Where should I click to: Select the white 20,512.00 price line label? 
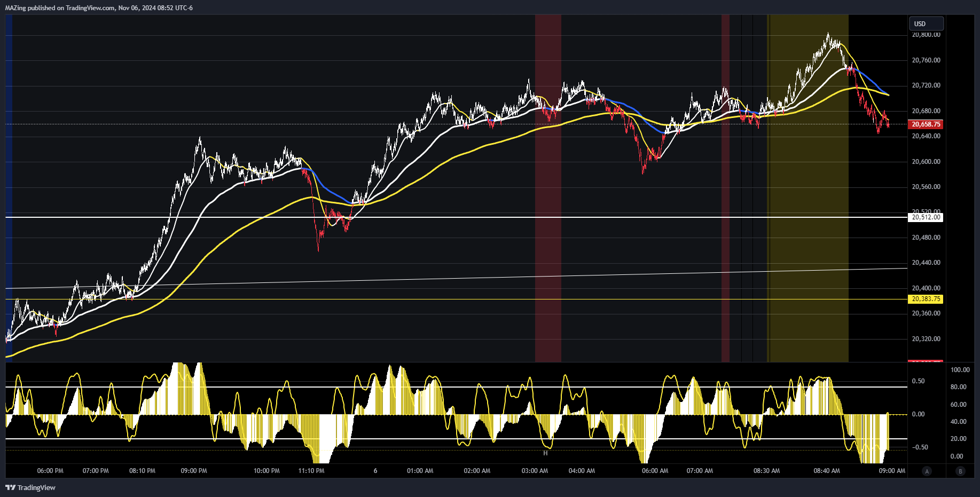point(926,217)
